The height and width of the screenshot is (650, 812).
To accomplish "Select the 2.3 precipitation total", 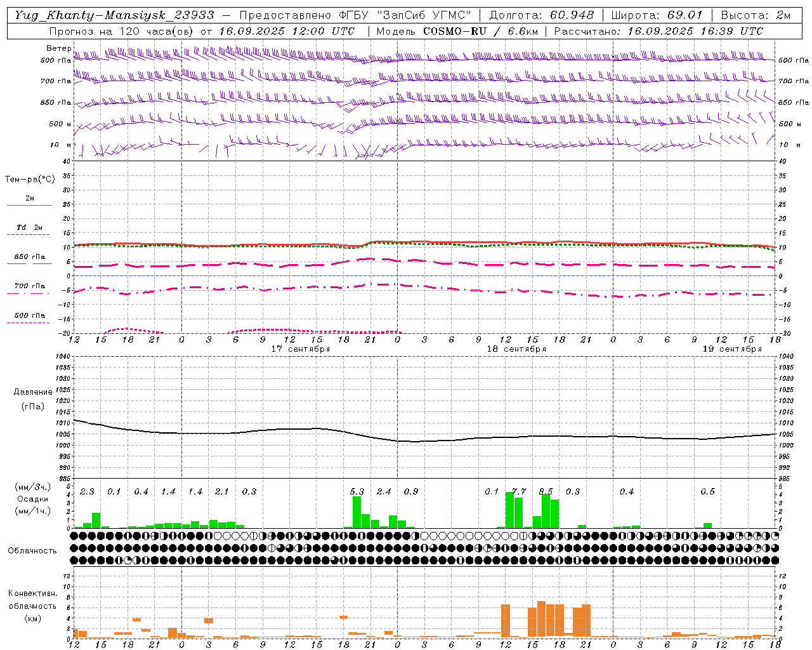I will click(x=87, y=491).
